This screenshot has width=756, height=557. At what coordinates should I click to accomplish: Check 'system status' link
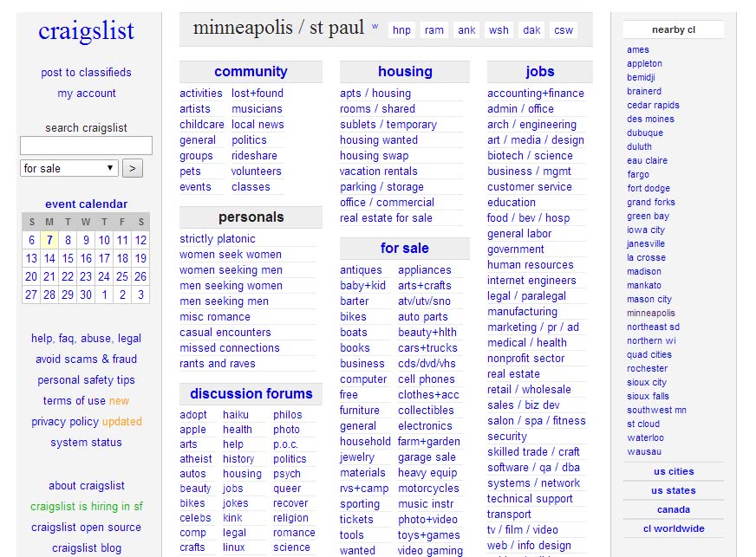pyautogui.click(x=87, y=443)
